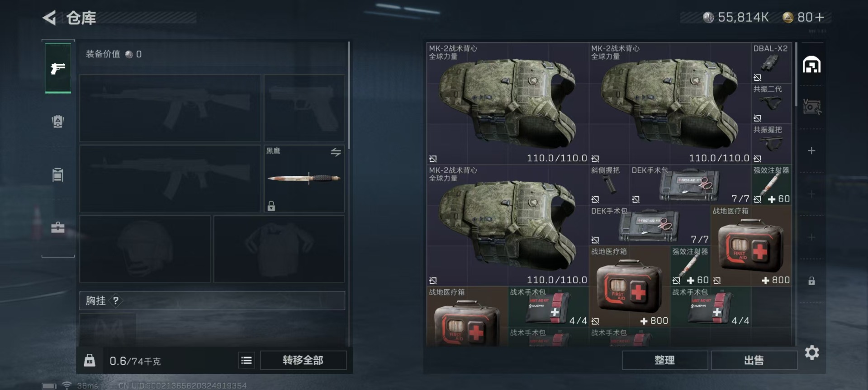Go back using the 仓库 arrow
Viewport: 868px width, 390px height.
point(49,18)
